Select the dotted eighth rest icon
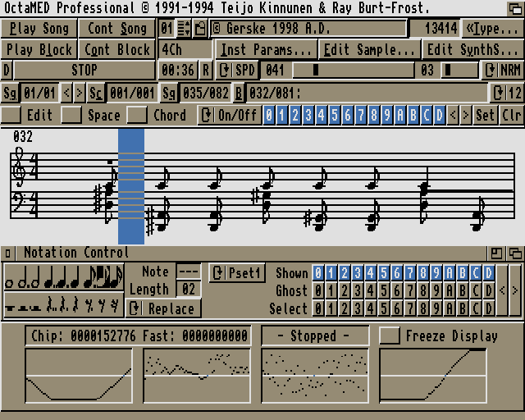The width and height of the screenshot is (525, 420). (x=89, y=306)
